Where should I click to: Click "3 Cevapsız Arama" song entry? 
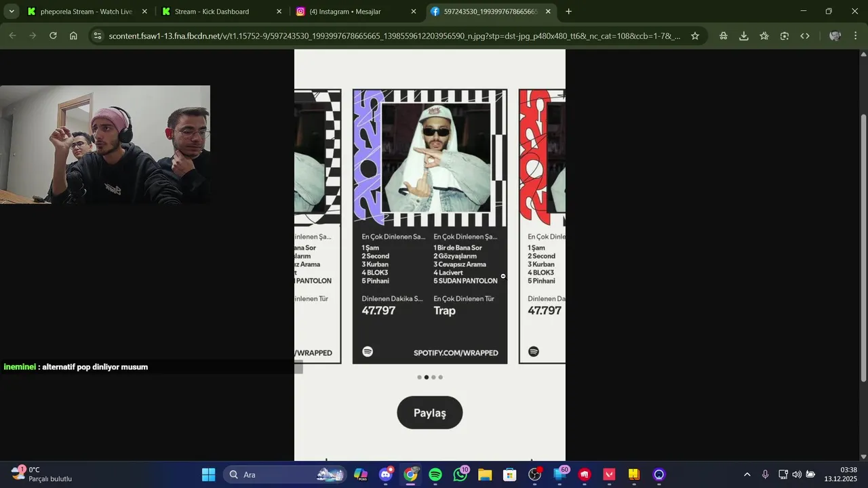pos(460,264)
